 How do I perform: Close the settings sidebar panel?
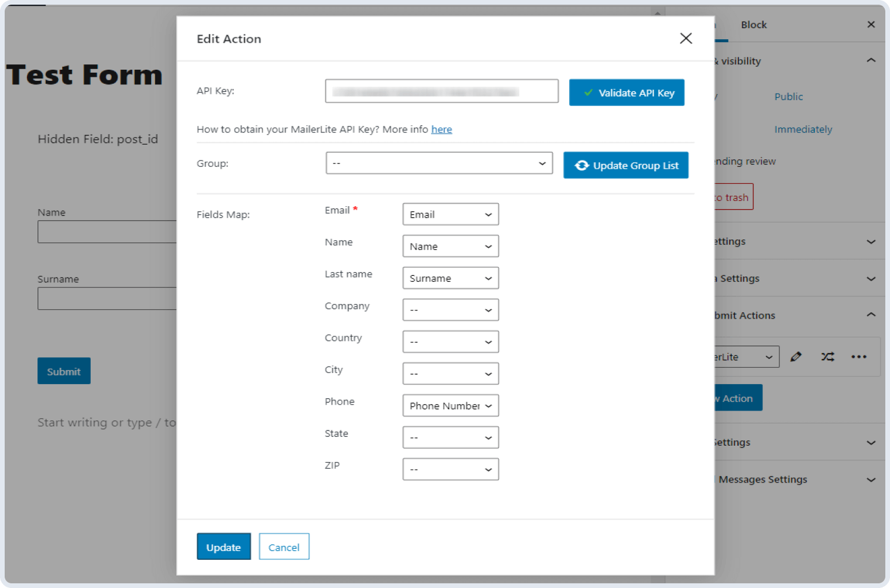[871, 24]
